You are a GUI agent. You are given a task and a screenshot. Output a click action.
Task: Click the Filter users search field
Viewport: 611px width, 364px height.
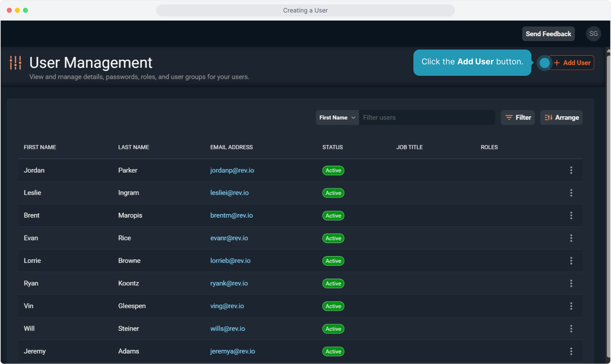[x=427, y=118]
